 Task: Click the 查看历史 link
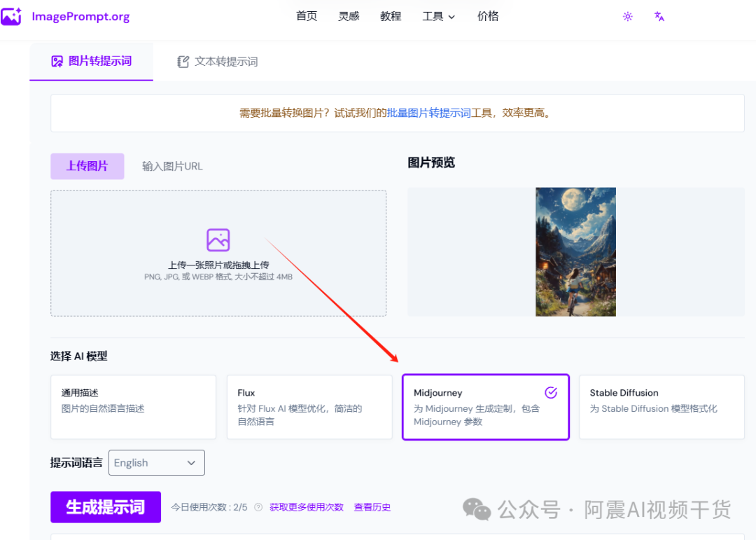pyautogui.click(x=372, y=507)
